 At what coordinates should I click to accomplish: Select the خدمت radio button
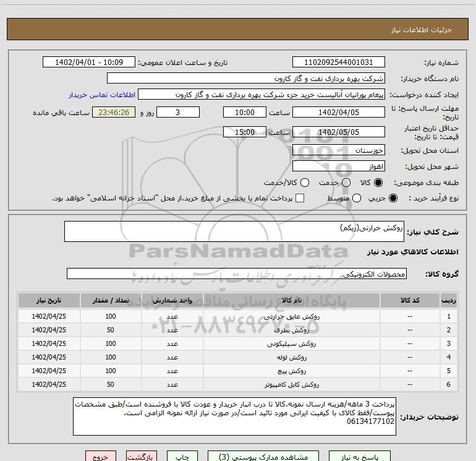click(x=346, y=183)
